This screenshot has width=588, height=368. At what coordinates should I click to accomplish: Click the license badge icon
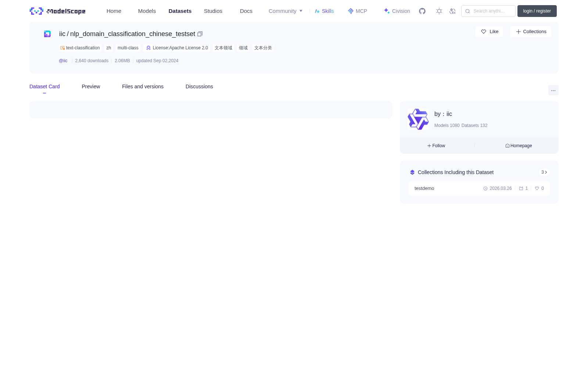tap(148, 48)
